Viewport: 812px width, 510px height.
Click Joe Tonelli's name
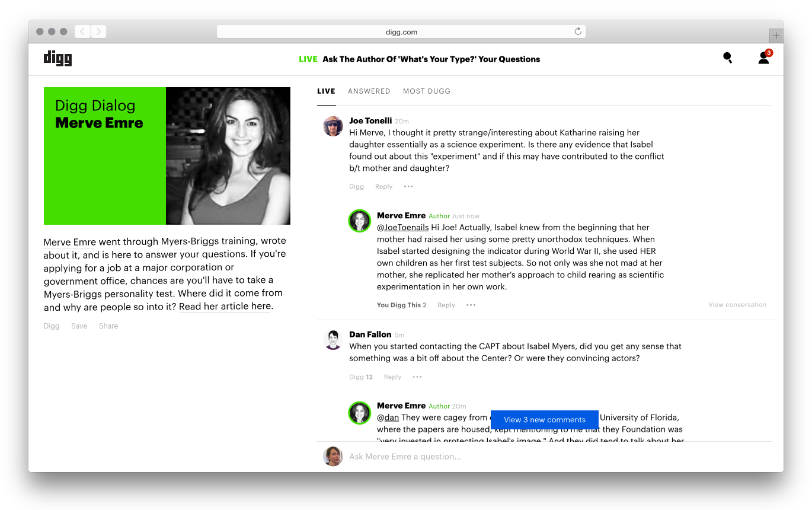370,120
